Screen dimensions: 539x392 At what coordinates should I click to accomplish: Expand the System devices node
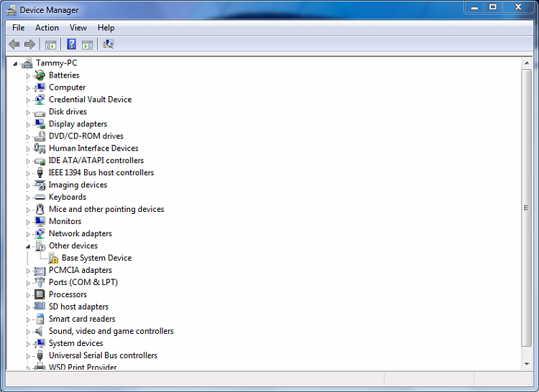pyautogui.click(x=28, y=344)
